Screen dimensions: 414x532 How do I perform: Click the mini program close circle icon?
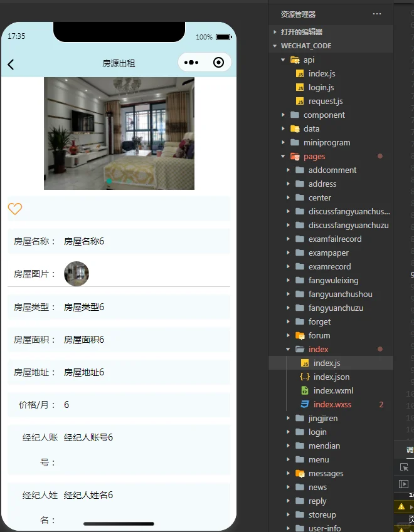218,63
